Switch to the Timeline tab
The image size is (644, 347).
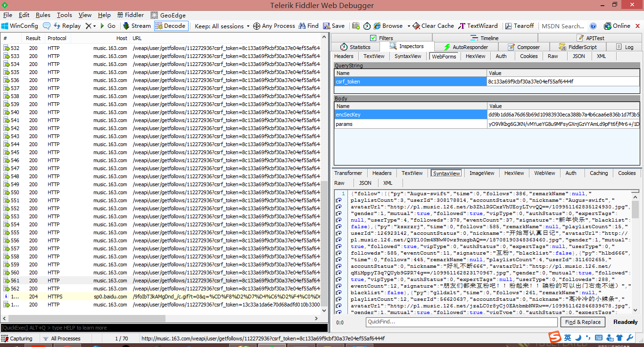click(x=484, y=38)
